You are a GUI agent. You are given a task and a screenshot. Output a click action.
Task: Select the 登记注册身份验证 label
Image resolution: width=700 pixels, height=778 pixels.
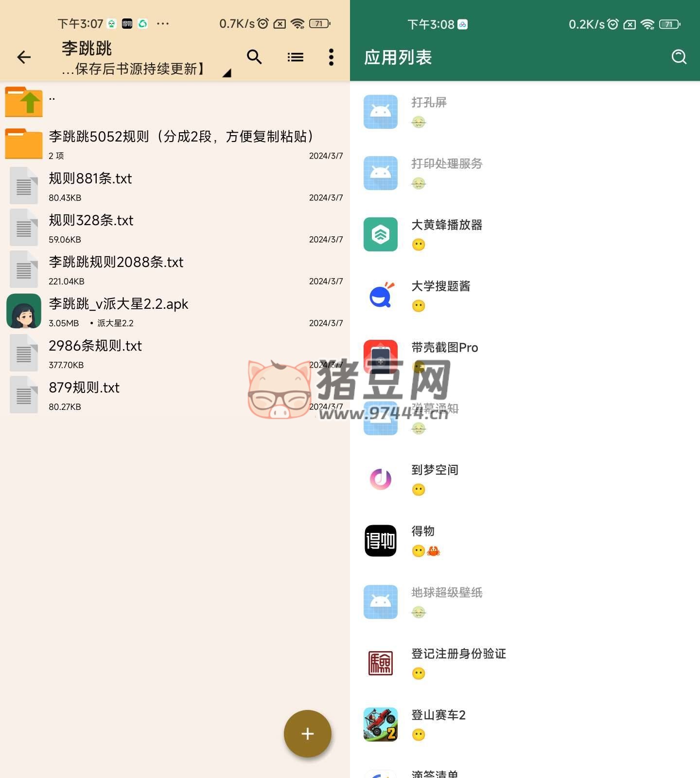(x=459, y=654)
